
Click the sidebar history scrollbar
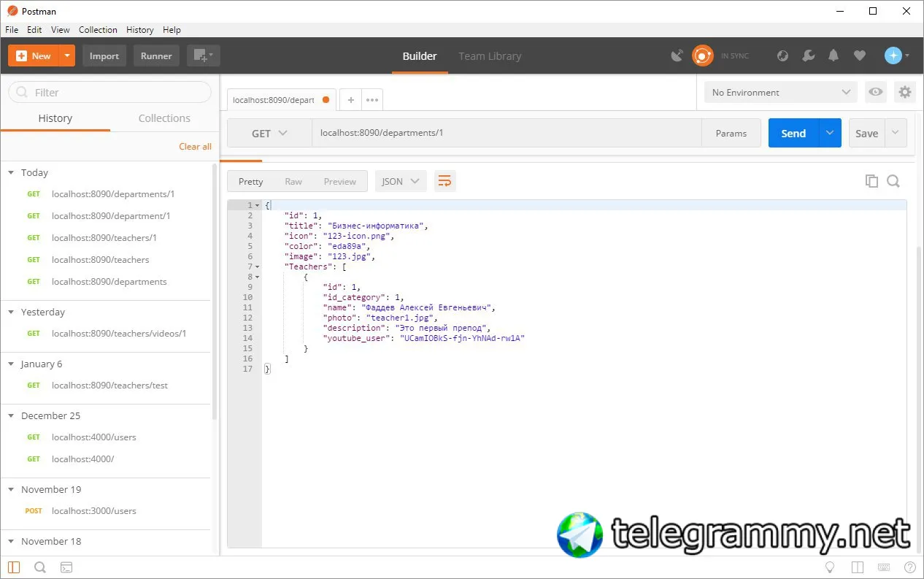pos(215,292)
